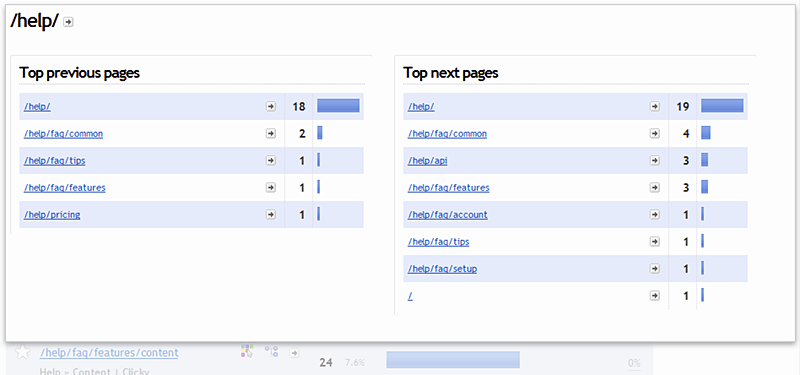Click arrow icon in /help/faq/features/content background row
The image size is (800, 375).
[294, 353]
